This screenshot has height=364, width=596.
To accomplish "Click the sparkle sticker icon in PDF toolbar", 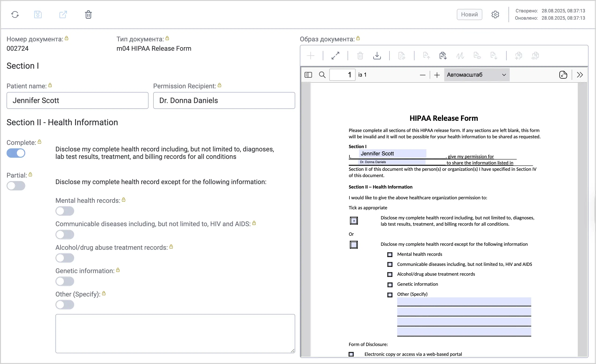I will pyautogui.click(x=563, y=75).
